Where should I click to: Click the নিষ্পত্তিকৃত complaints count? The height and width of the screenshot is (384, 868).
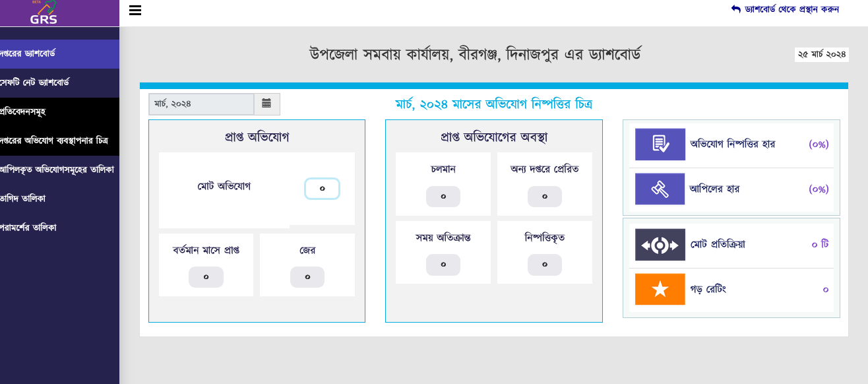(544, 265)
